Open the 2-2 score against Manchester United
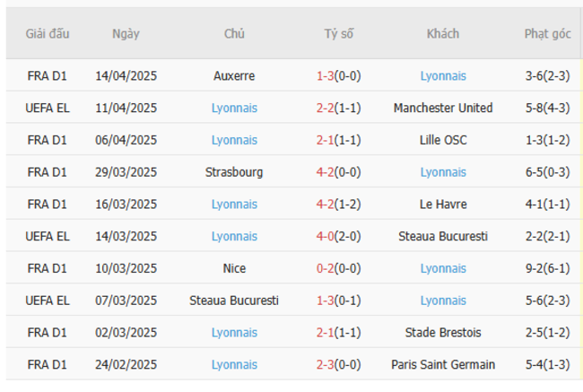 point(325,108)
